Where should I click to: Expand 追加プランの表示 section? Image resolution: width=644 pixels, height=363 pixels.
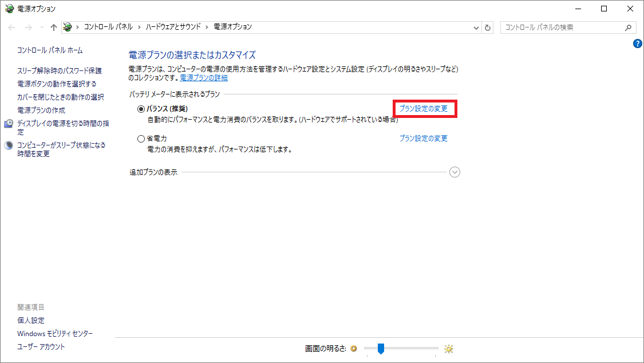coord(455,172)
